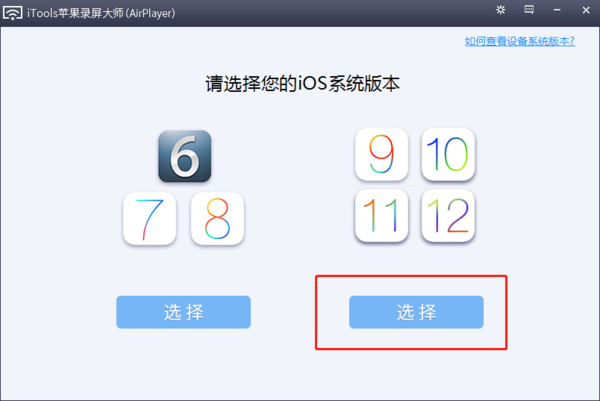Open the feedback message icon

(529, 10)
